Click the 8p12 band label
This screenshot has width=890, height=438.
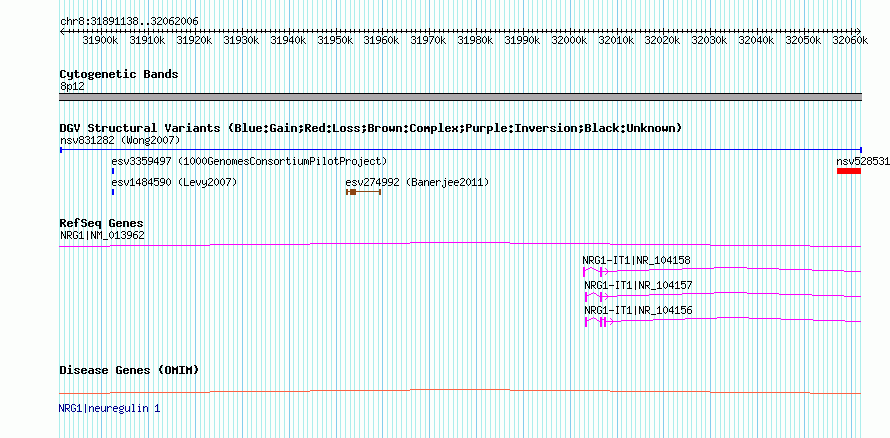coord(71,87)
